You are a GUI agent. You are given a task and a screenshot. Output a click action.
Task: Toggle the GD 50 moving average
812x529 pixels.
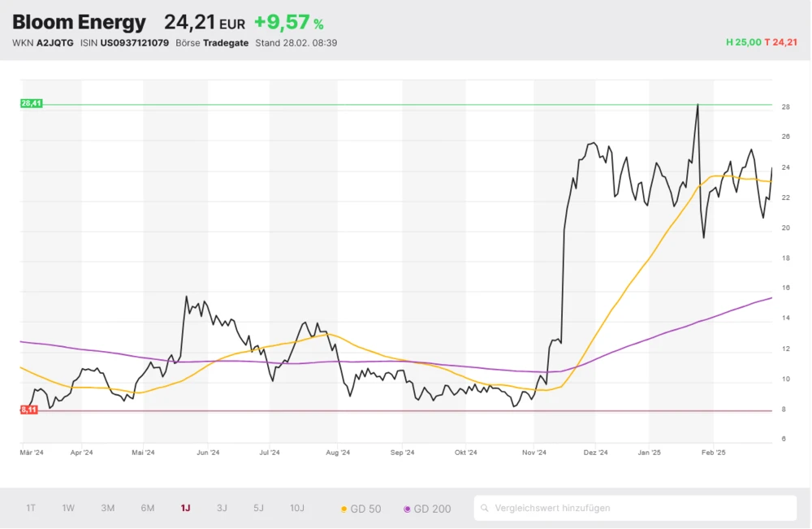click(361, 509)
